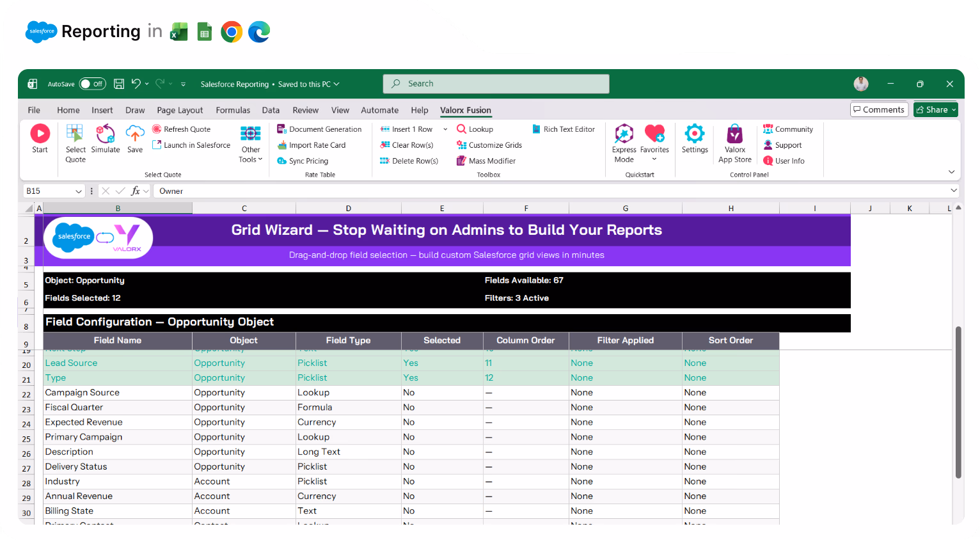
Task: Open the Formulas ribbon tab
Action: click(233, 110)
